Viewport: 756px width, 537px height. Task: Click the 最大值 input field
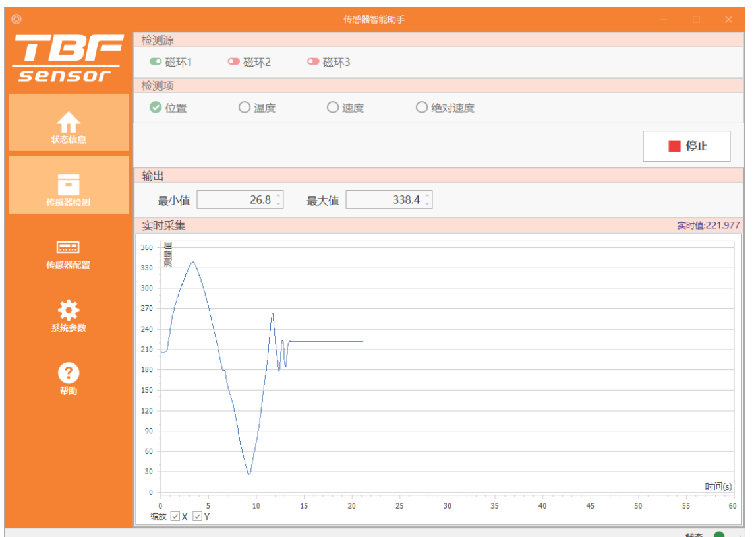pos(384,200)
